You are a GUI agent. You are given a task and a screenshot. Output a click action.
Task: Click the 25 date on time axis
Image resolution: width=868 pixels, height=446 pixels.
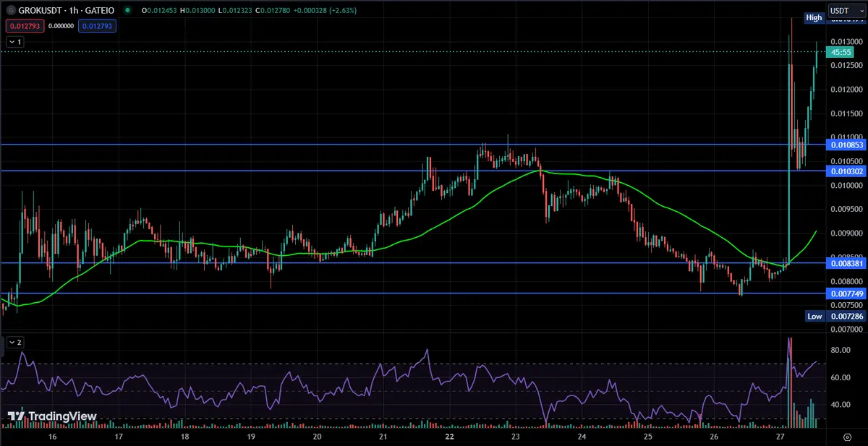coord(647,437)
